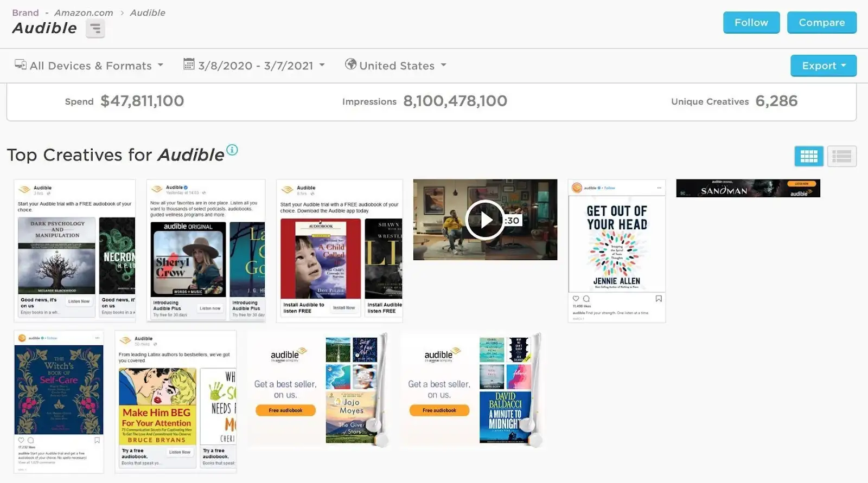Click the Follow button
This screenshot has width=868, height=483.
click(x=751, y=23)
